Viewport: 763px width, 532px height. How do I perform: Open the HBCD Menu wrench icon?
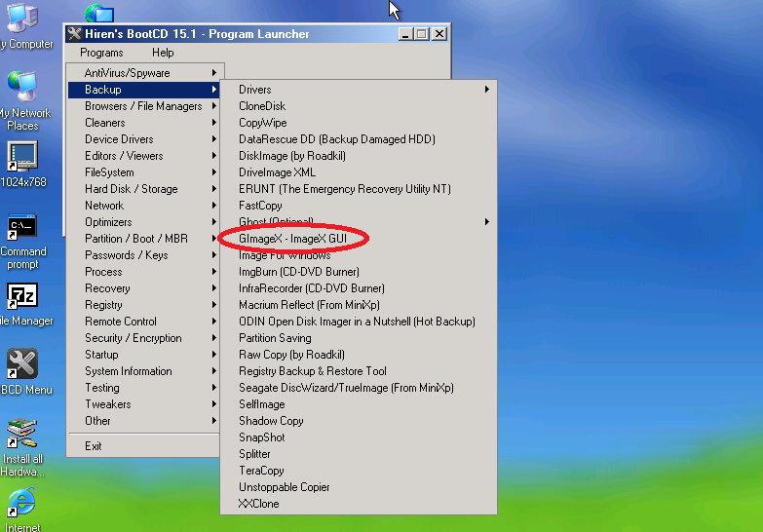(x=22, y=364)
